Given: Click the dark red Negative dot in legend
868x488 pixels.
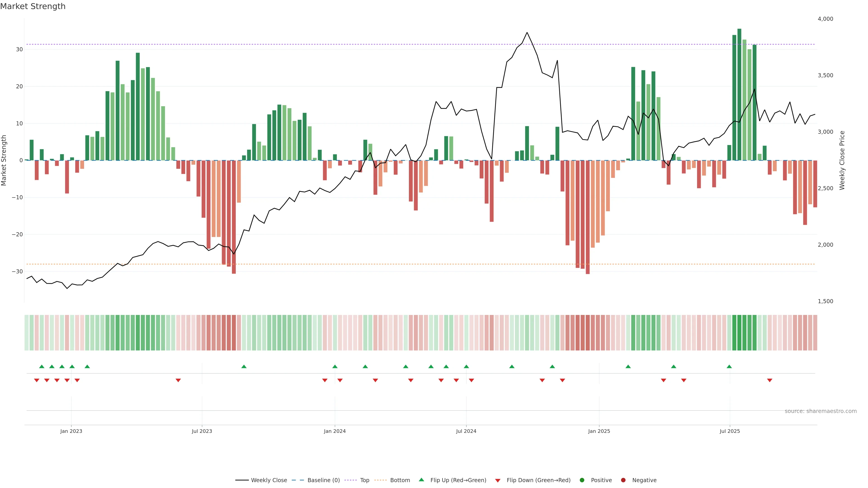Looking at the screenshot, I should pos(623,480).
